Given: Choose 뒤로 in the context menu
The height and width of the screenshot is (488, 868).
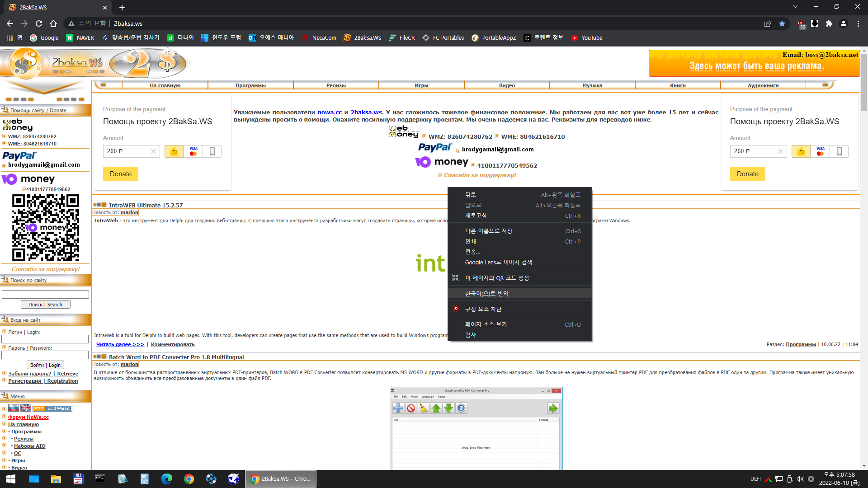Looking at the screenshot, I should pos(519,195).
